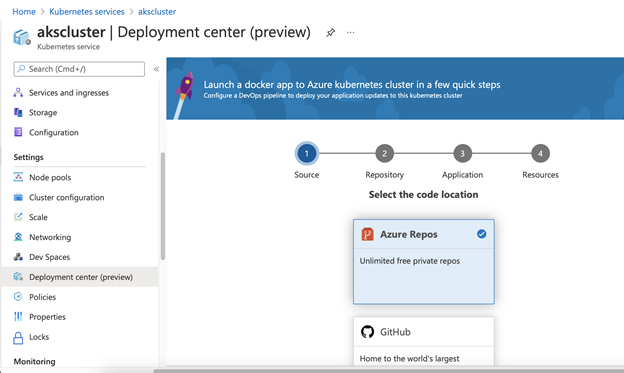
Task: Click the 'Source' step label
Action: [306, 175]
